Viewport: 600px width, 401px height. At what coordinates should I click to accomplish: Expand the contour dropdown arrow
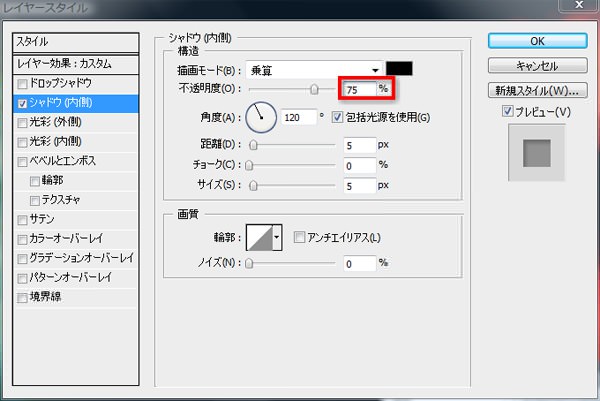point(278,237)
